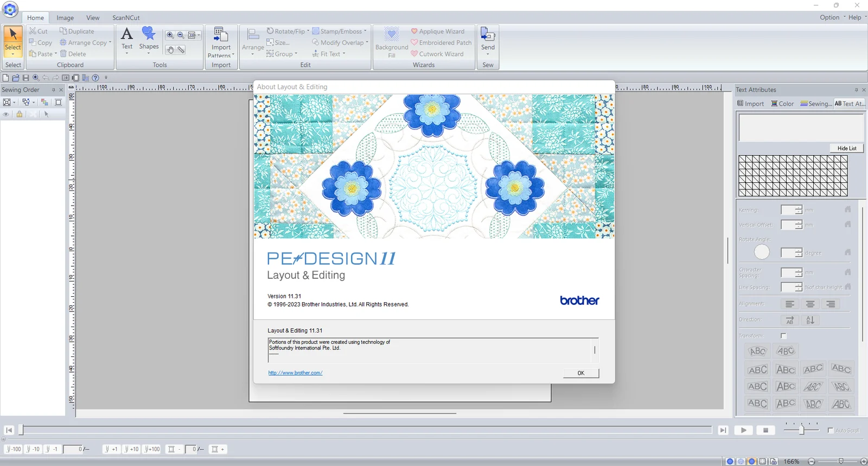Click the Redo arrow in quick toolbar
This screenshot has width=868, height=466.
55,78
